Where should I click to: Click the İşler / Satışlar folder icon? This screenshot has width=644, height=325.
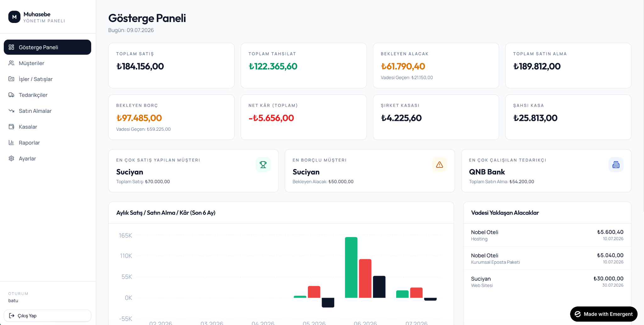point(11,79)
